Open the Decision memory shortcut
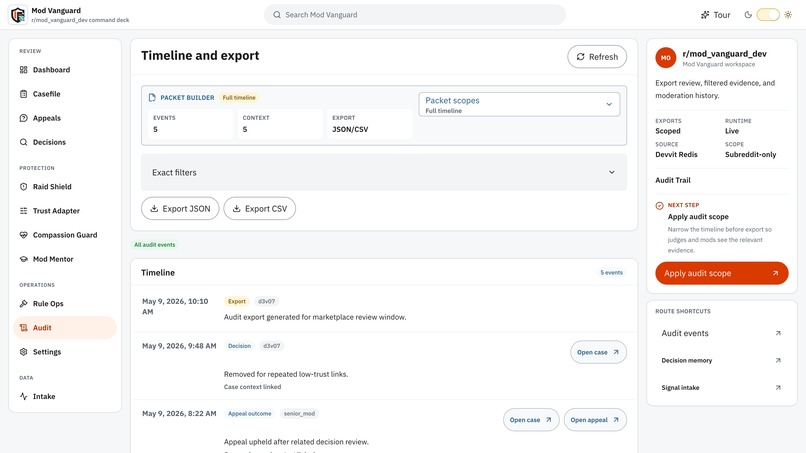The image size is (806, 453). tap(722, 360)
